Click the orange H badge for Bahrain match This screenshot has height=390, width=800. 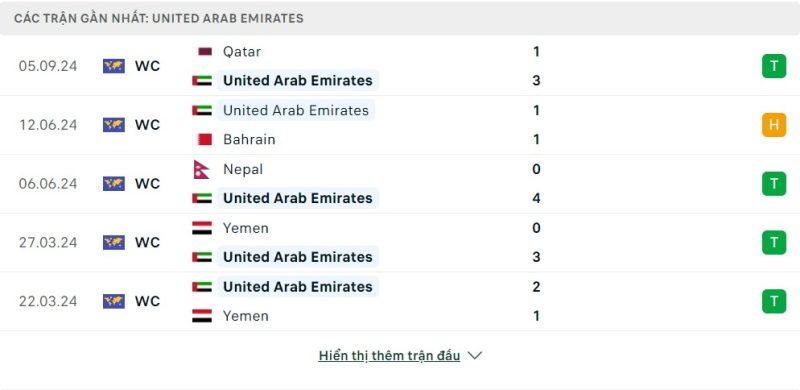(774, 125)
